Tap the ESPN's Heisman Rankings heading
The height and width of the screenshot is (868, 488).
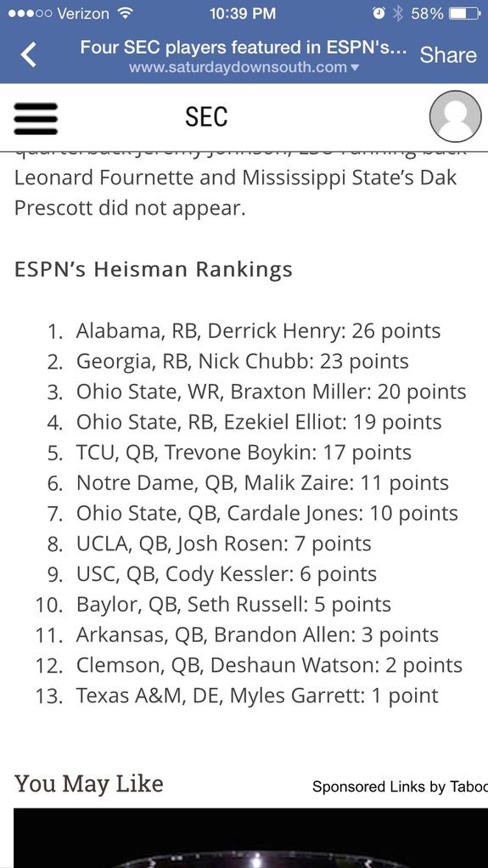(x=154, y=269)
